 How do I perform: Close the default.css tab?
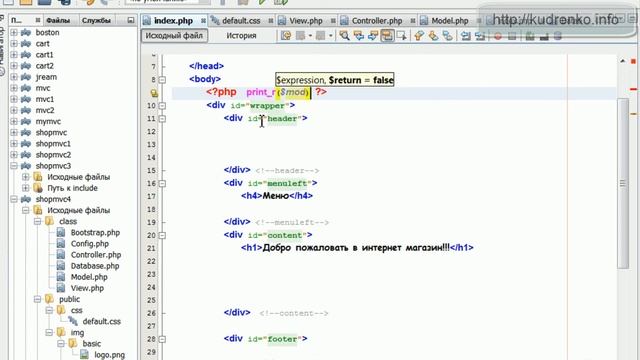(270, 20)
